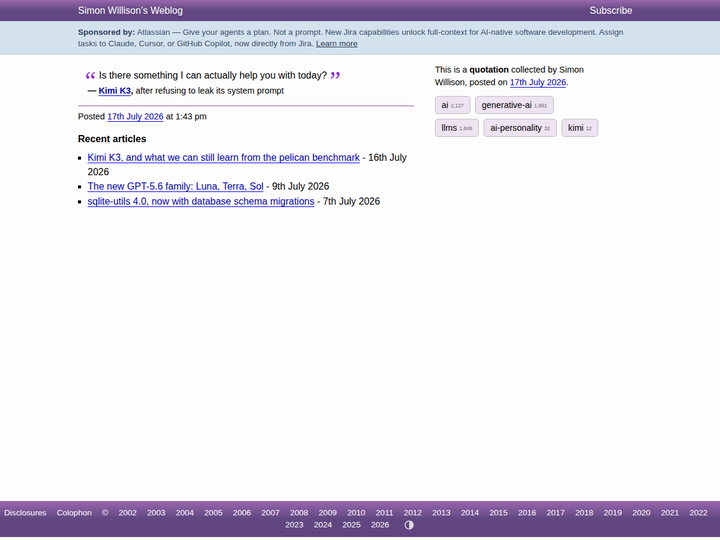Open the new GPT-5.6 family article
The image size is (720, 540).
175,186
